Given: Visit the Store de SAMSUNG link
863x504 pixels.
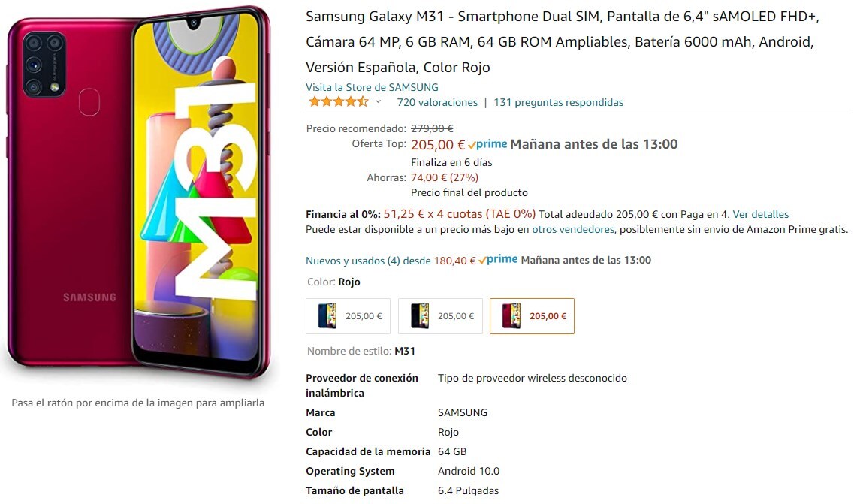Looking at the screenshot, I should (372, 87).
